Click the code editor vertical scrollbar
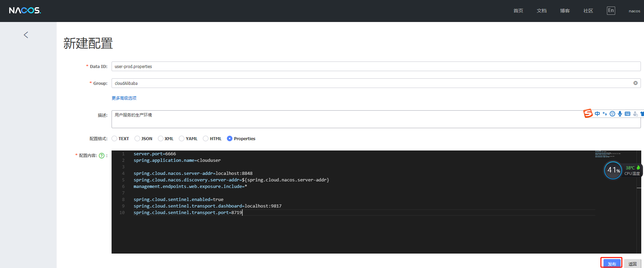Image resolution: width=644 pixels, height=268 pixels. pyautogui.click(x=639, y=202)
